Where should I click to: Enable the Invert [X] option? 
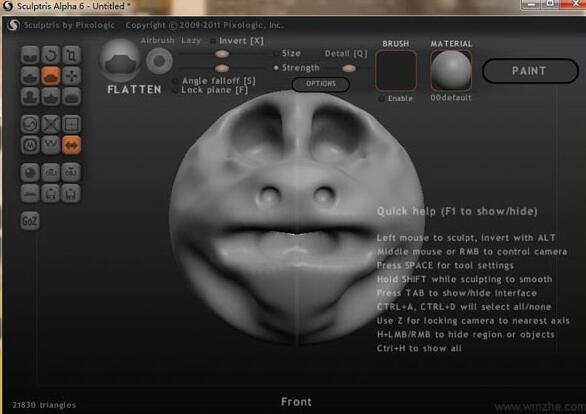(x=213, y=41)
